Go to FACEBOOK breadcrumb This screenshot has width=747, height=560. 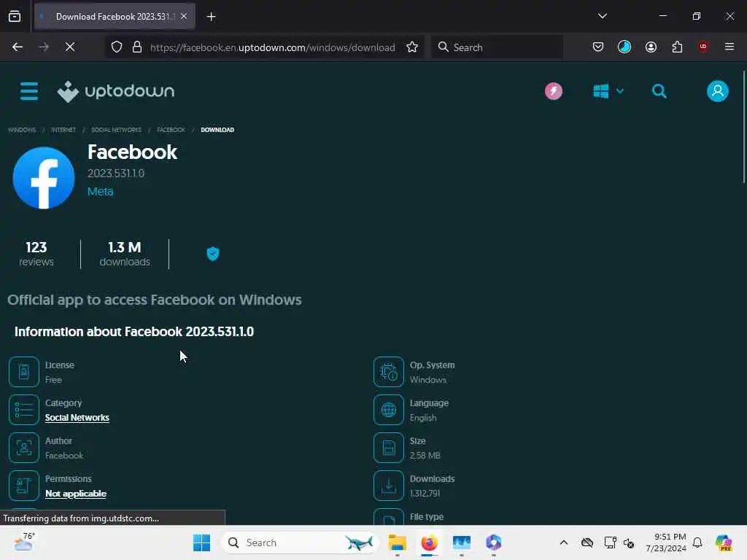pos(171,130)
